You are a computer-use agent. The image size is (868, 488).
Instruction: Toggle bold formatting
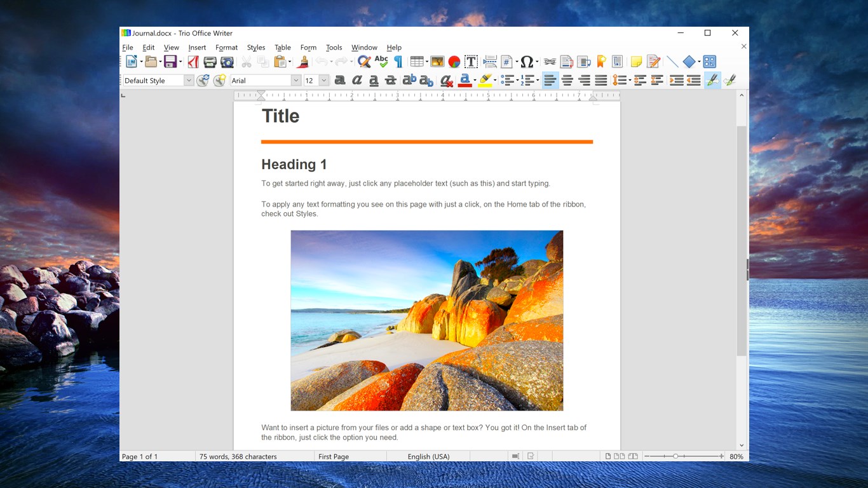[x=340, y=80]
